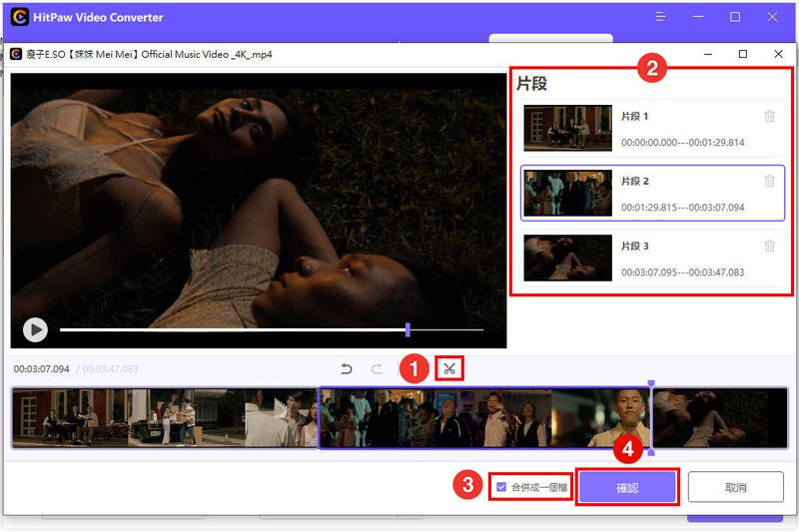Select middle highlighted timeline clip
The height and width of the screenshot is (532, 799).
484,418
